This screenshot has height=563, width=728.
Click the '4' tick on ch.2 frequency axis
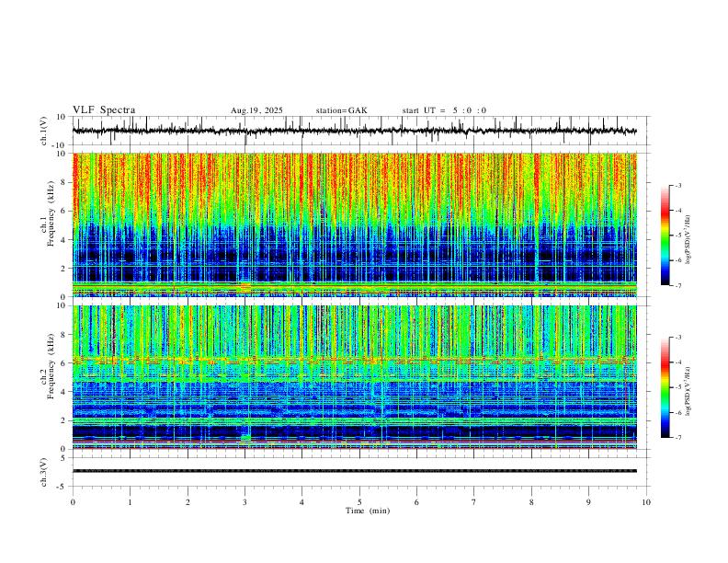click(64, 392)
